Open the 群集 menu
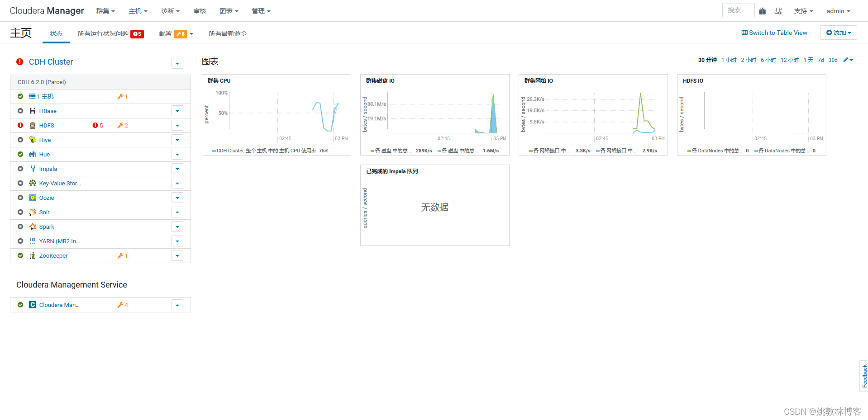The width and height of the screenshot is (868, 420). 105,11
